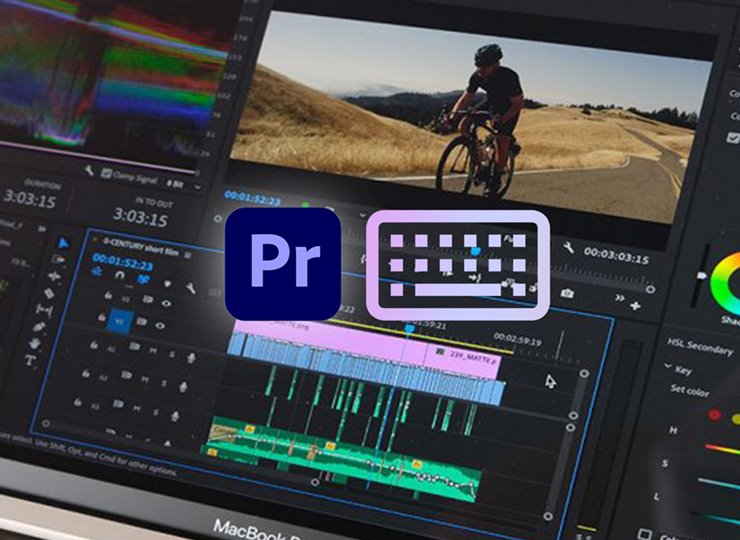740x540 pixels.
Task: Click the Program Monitor current timecode
Action: pyautogui.click(x=252, y=198)
